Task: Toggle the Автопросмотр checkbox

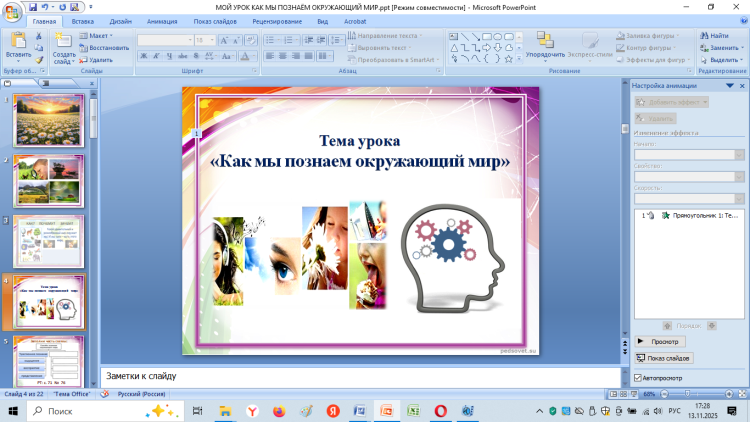Action: pos(639,377)
